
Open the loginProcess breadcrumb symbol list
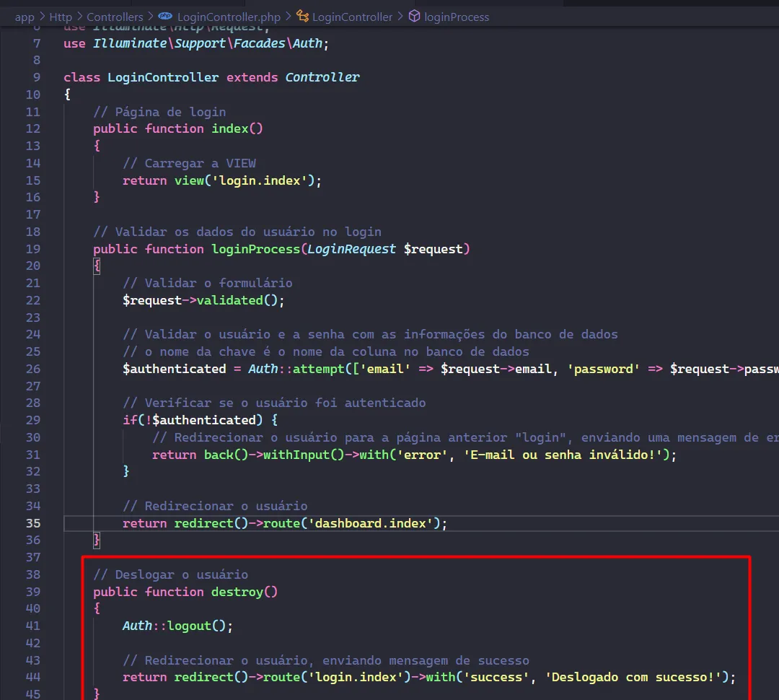pyautogui.click(x=457, y=16)
